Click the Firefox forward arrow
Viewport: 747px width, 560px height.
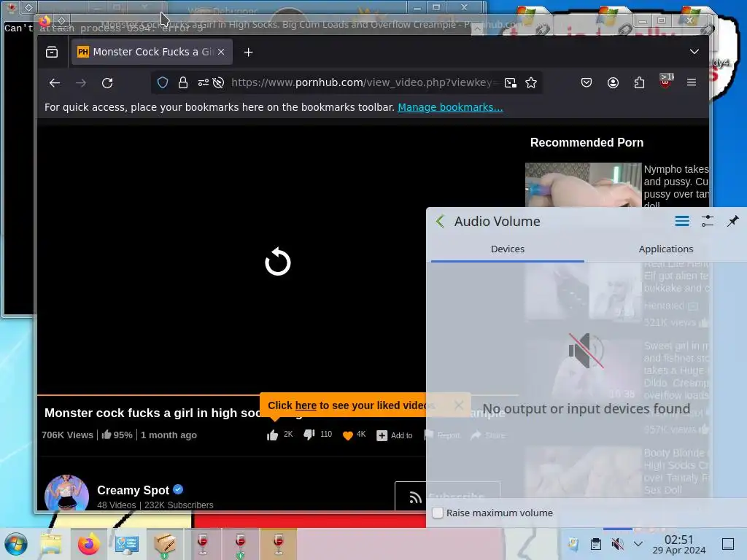point(81,83)
